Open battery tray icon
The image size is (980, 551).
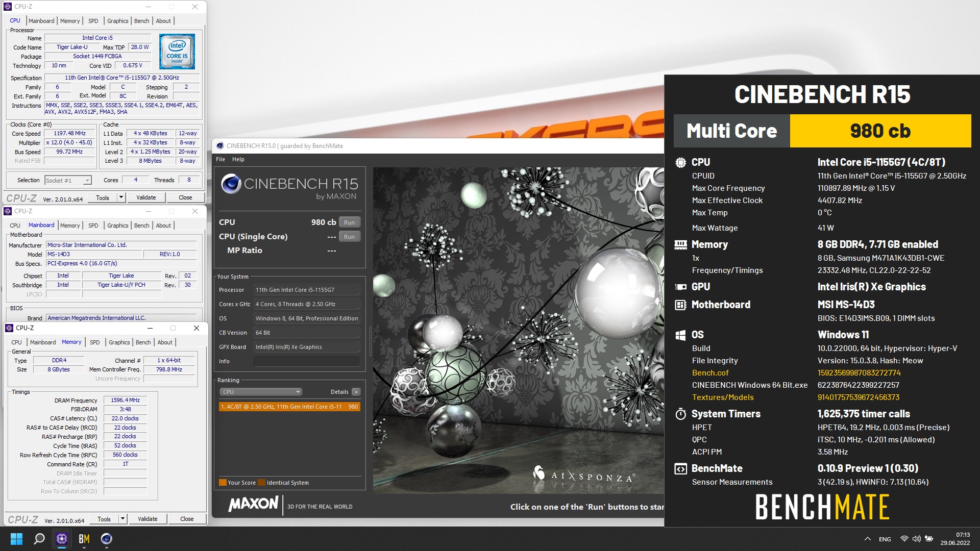pyautogui.click(x=929, y=539)
